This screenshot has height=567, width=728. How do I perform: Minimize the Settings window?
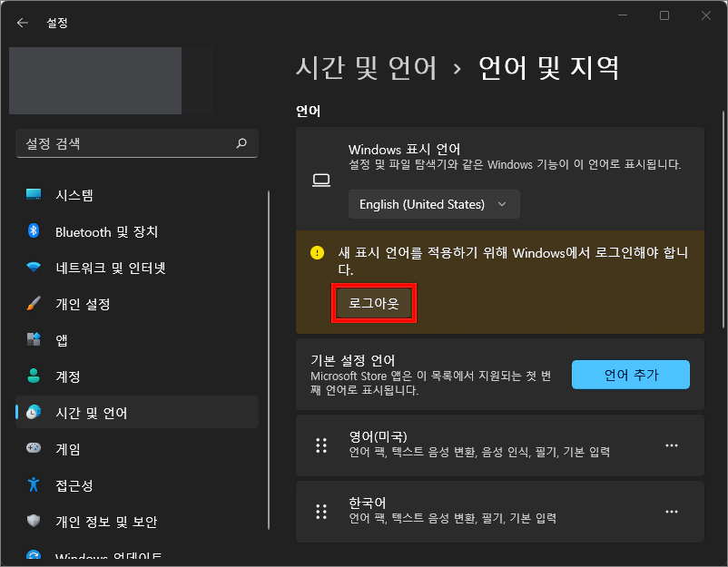(x=623, y=15)
